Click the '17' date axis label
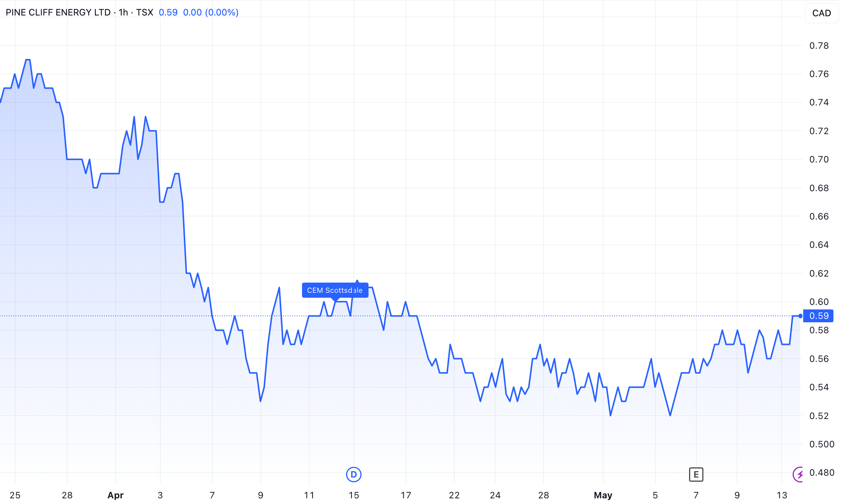The image size is (841, 504). pos(406,495)
